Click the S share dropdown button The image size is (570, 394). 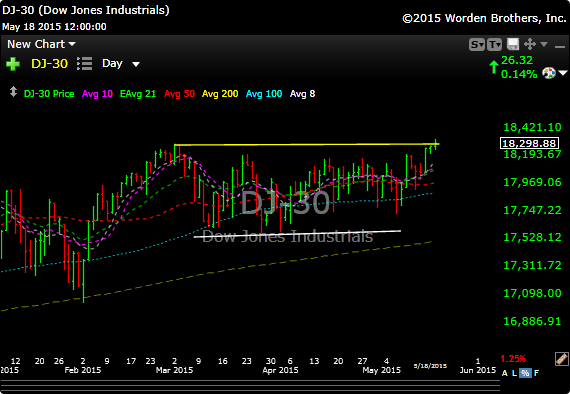pyautogui.click(x=477, y=45)
